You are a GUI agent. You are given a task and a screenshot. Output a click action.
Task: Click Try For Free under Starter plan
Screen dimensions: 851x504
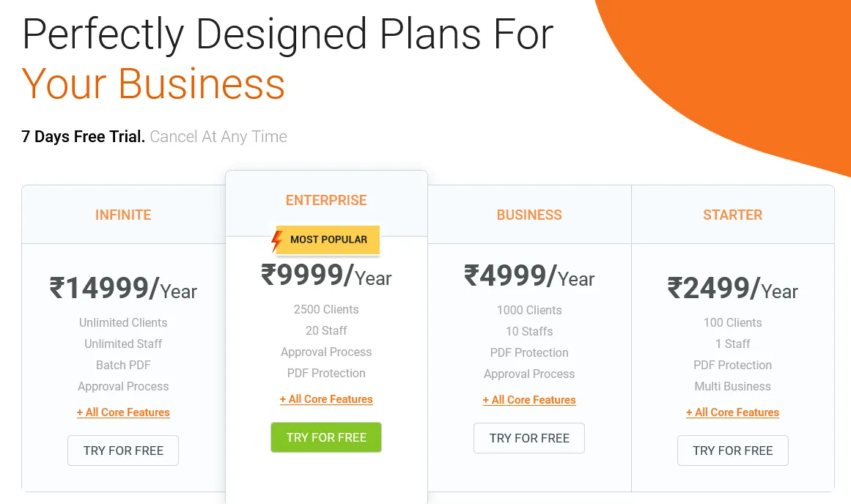733,451
